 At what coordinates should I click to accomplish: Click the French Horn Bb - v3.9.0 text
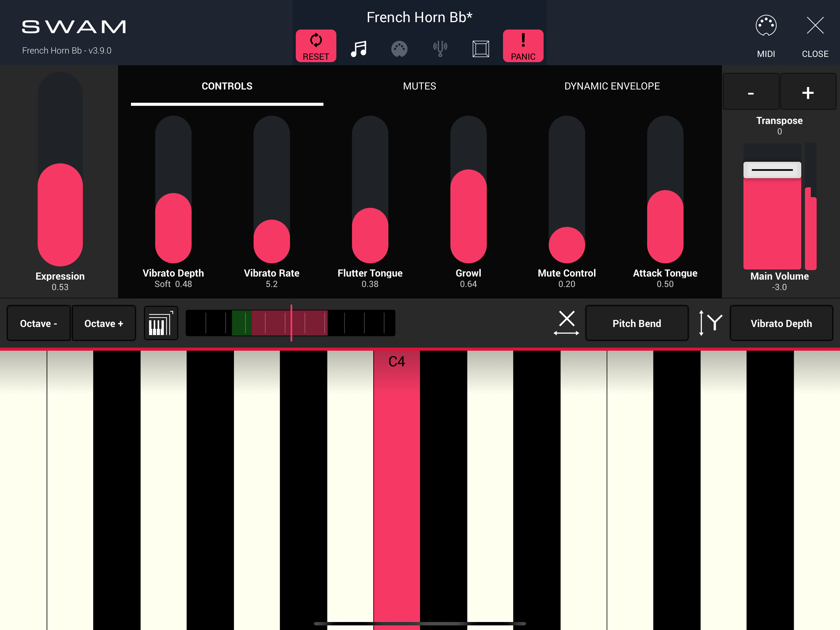point(67,50)
